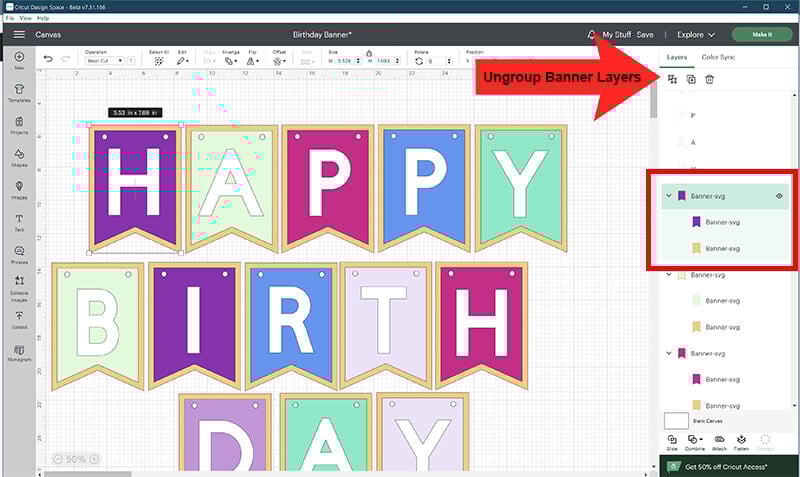Hide the selected Banner-svg group with eye icon
The width and height of the screenshot is (800, 477).
coord(779,196)
